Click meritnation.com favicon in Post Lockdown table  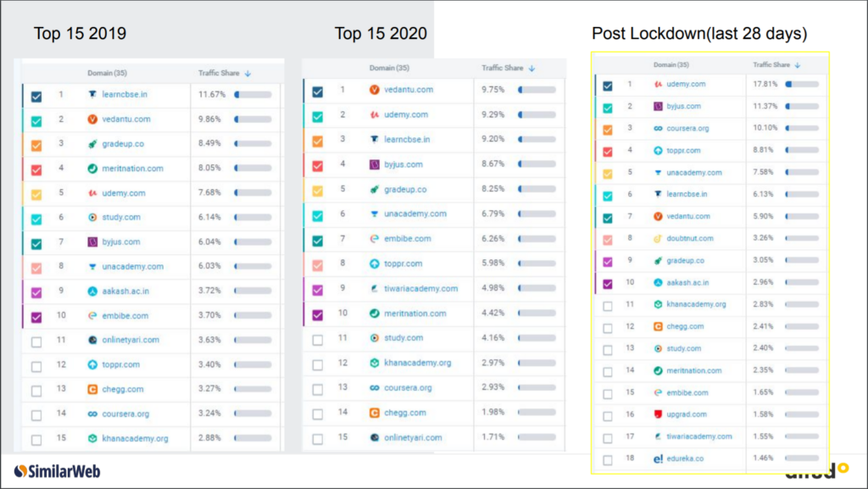(658, 370)
